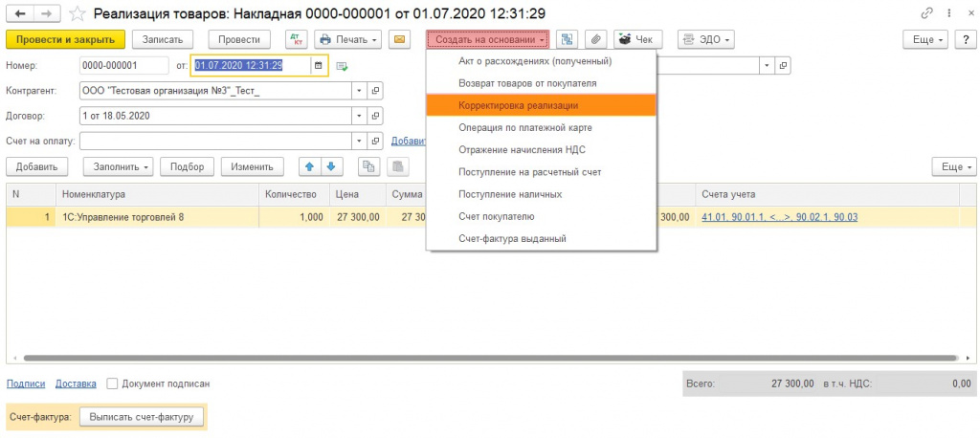Viewport: 980px width, 438px height.
Task: Click the Добавить button
Action: click(x=37, y=166)
